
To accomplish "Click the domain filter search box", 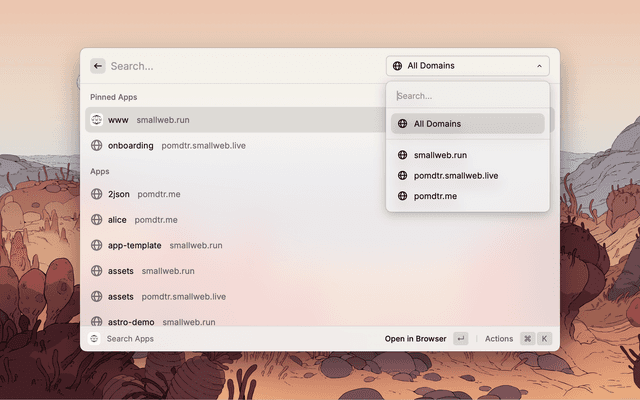I will [467, 96].
